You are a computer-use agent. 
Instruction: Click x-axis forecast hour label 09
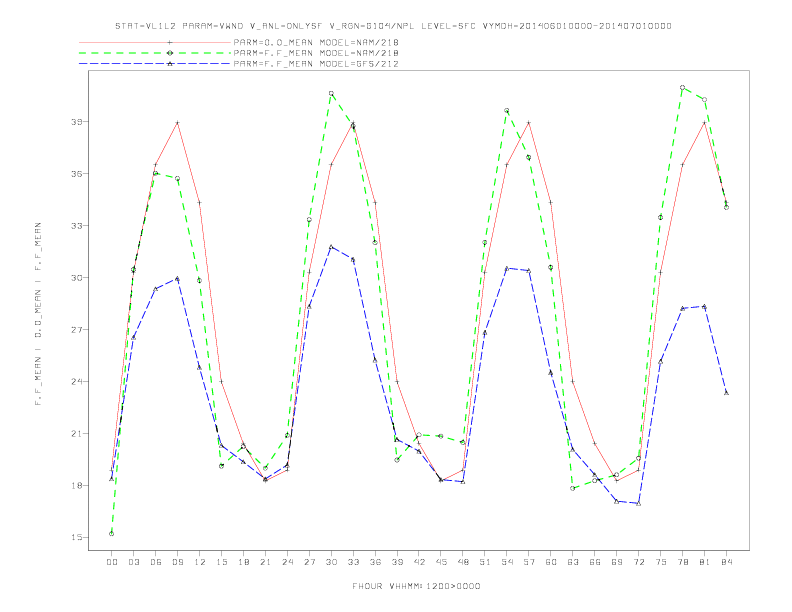coord(177,562)
